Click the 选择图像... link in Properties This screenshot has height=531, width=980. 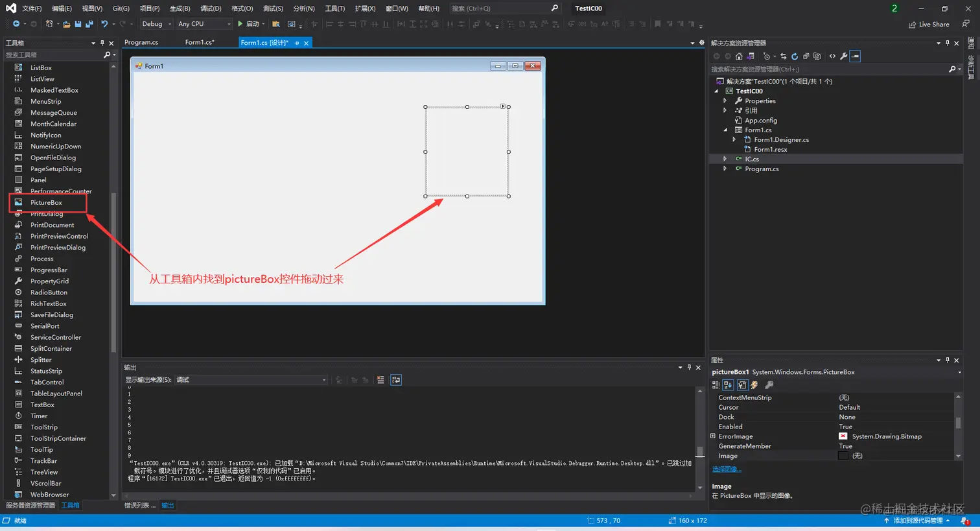click(x=727, y=469)
